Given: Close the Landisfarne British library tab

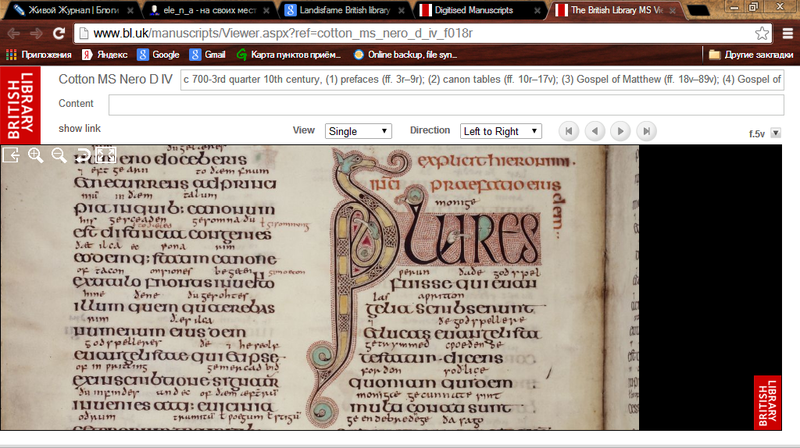Looking at the screenshot, I should (402, 10).
